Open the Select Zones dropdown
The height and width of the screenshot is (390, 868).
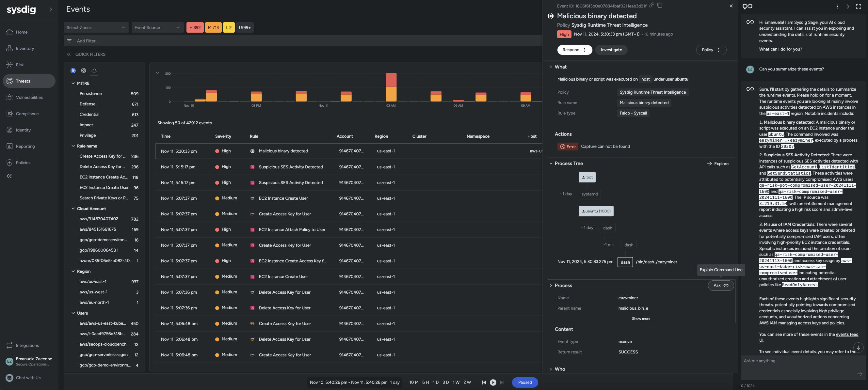tap(96, 28)
